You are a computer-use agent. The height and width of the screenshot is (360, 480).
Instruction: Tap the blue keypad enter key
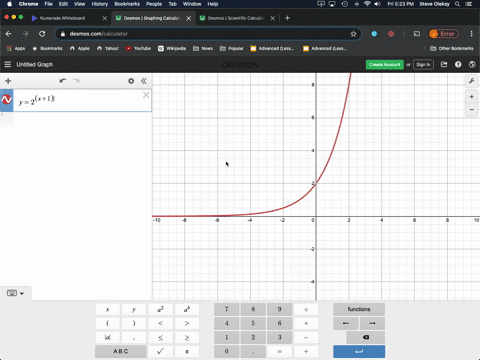(359, 351)
